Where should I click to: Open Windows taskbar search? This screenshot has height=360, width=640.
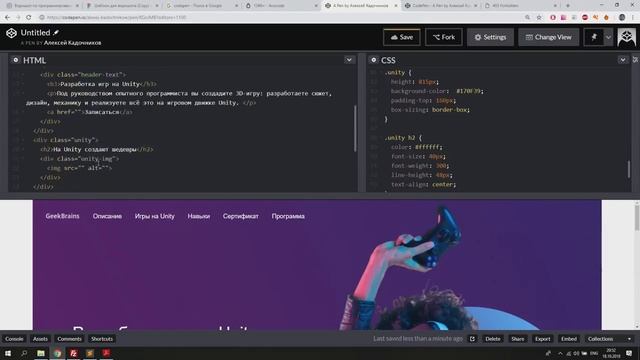click(x=24, y=353)
